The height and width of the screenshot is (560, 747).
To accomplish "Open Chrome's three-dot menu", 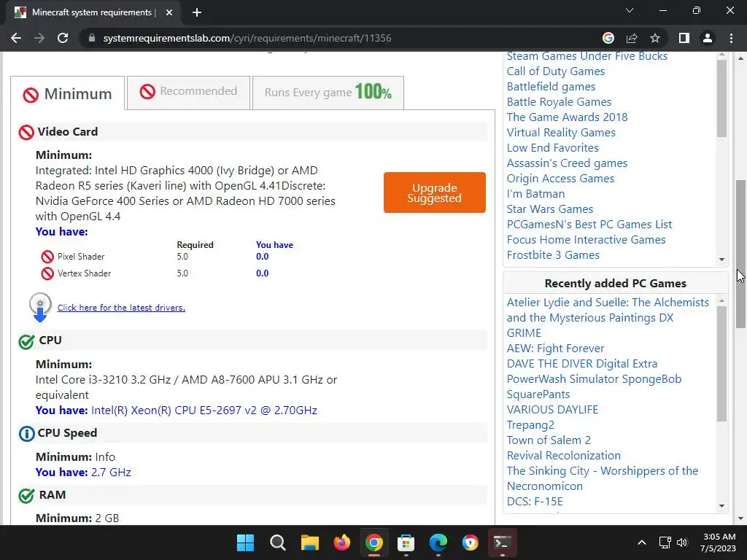I will click(731, 38).
